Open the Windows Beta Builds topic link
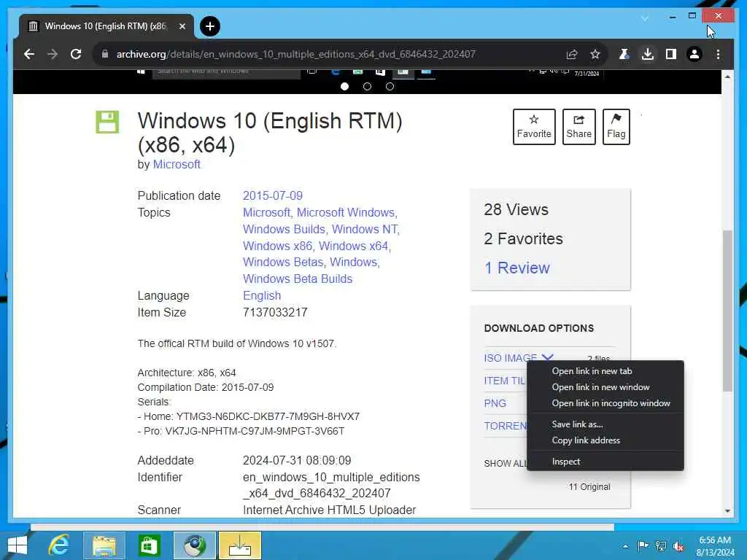 (x=298, y=279)
